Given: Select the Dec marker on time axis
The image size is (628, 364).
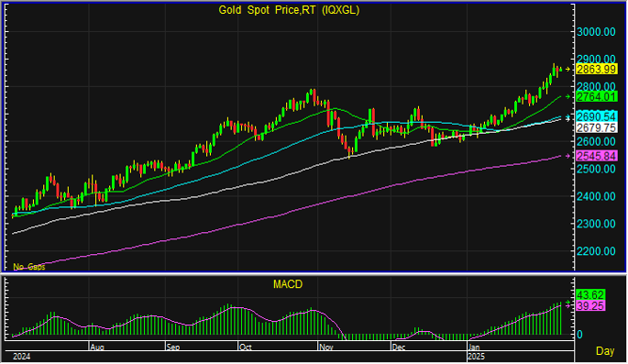Looking at the screenshot, I should (399, 347).
